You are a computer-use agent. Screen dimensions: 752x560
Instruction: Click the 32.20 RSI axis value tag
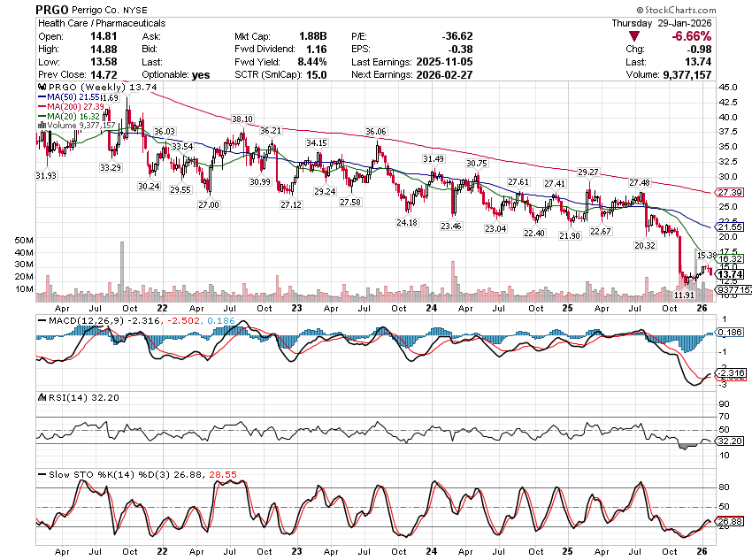pyautogui.click(x=730, y=440)
